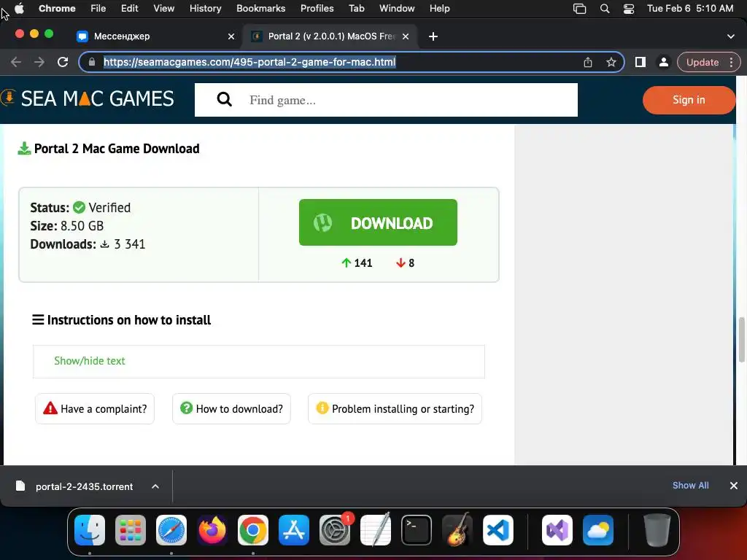Open Spotlight search in the menu bar
The height and width of the screenshot is (560, 747).
point(605,9)
